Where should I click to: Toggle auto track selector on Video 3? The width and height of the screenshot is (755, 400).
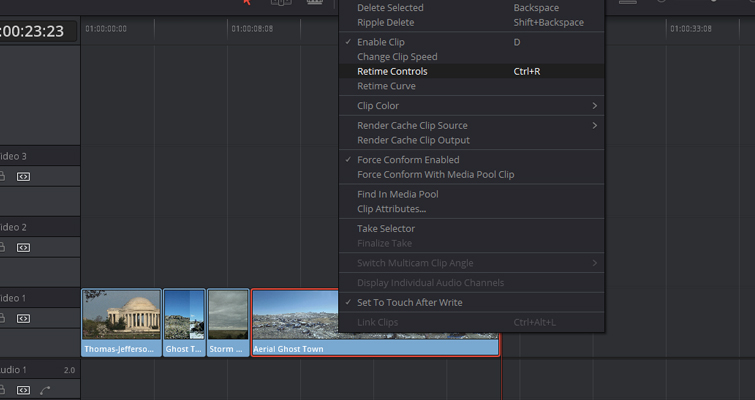pyautogui.click(x=23, y=177)
